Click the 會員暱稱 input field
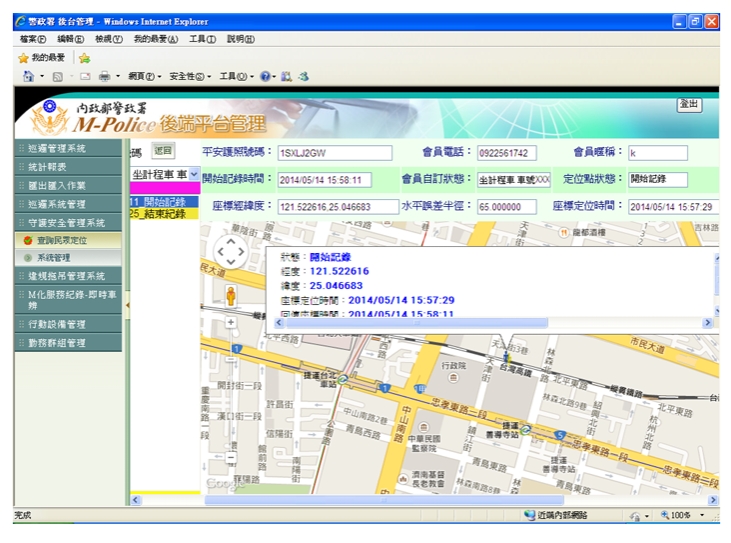 coord(658,153)
